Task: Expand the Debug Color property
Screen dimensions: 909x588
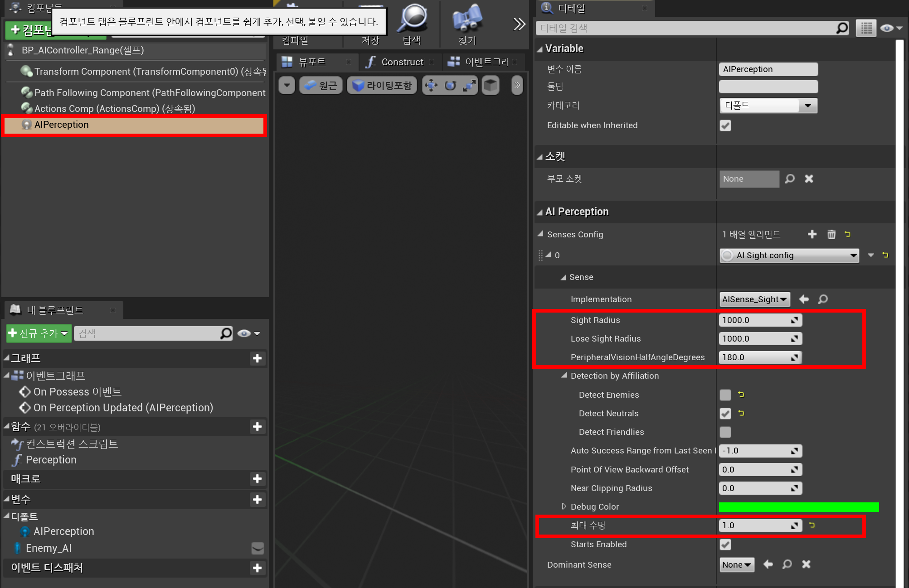Action: 564,506
